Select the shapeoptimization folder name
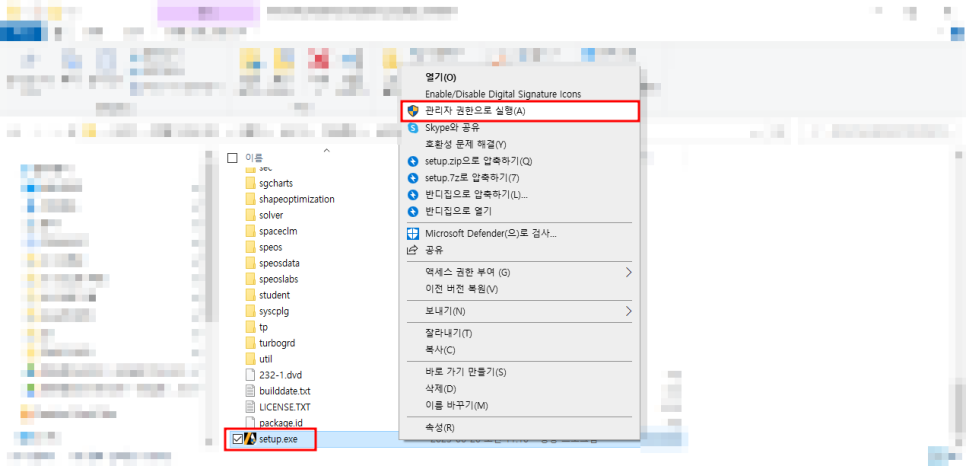 tap(297, 199)
